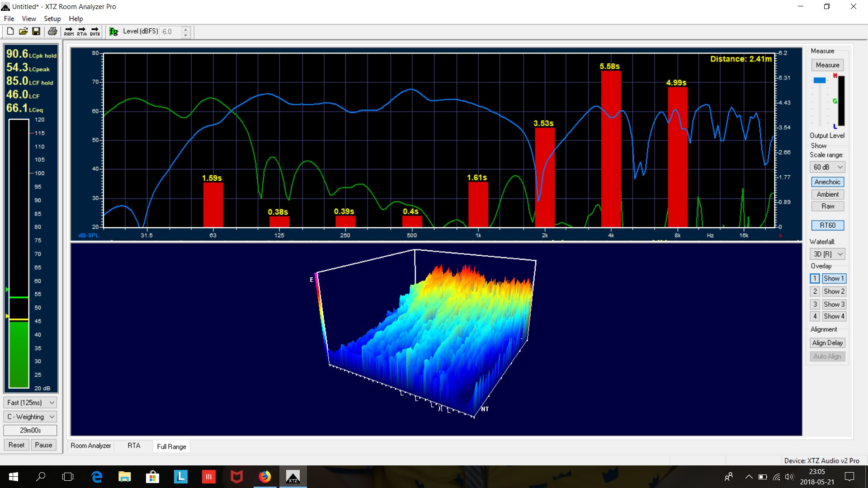Open Firefox from the taskbar
The height and width of the screenshot is (488, 868).
coord(265,477)
